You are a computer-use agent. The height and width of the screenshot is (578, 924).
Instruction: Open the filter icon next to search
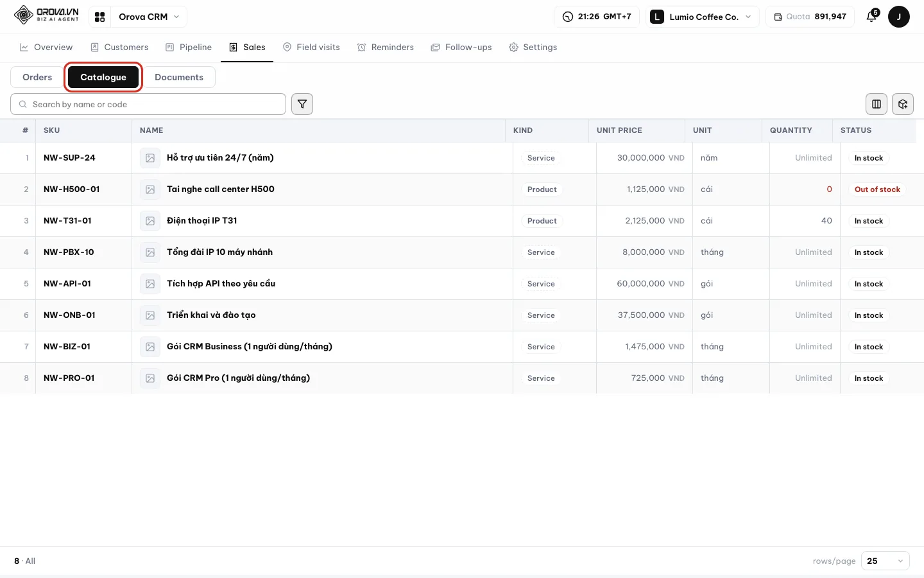click(x=302, y=104)
